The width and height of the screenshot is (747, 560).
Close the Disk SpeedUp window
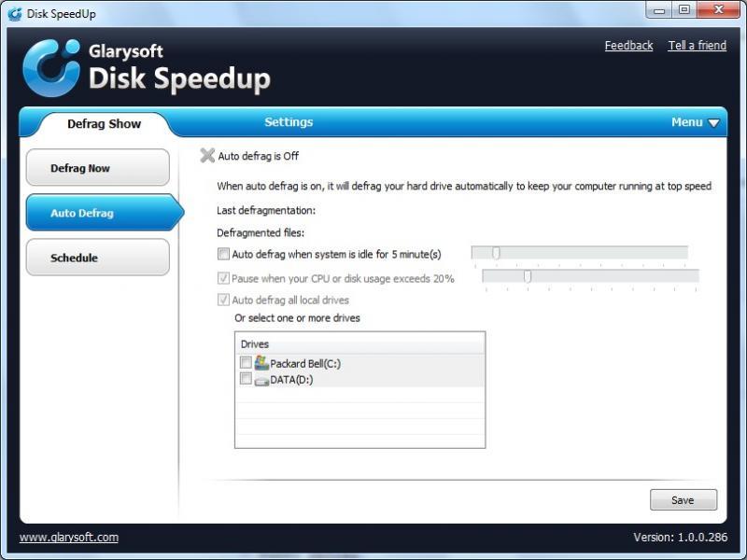coord(719,10)
